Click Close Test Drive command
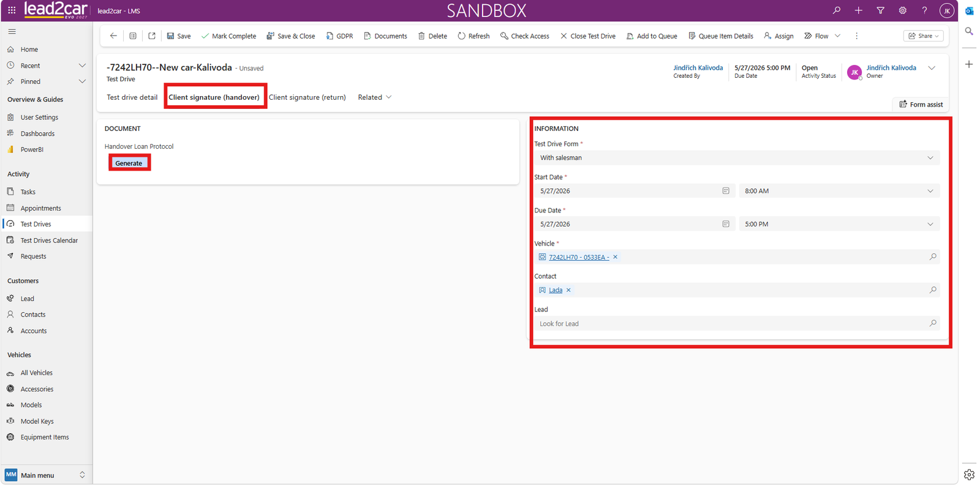Image resolution: width=980 pixels, height=486 pixels. (588, 36)
